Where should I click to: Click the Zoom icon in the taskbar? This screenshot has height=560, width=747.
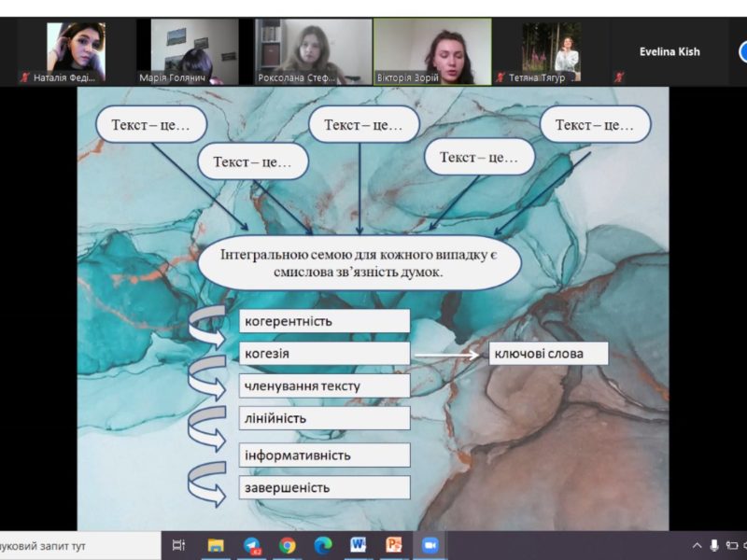pos(430,545)
